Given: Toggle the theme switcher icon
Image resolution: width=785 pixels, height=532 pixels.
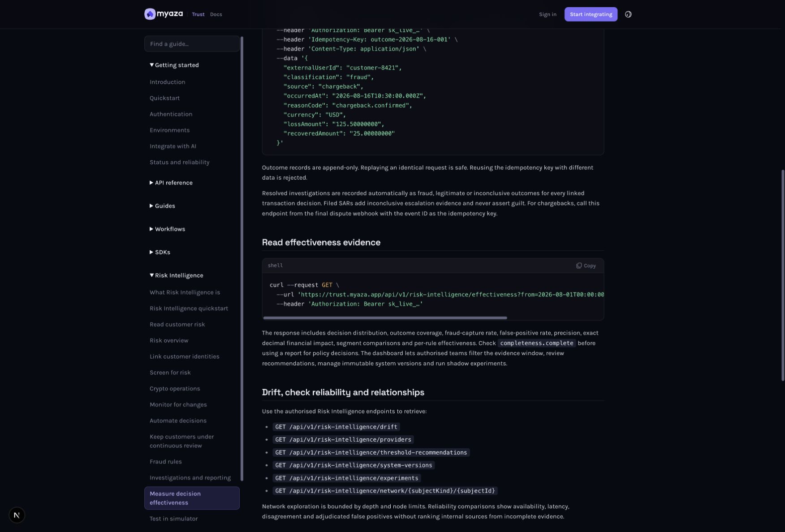Looking at the screenshot, I should (x=628, y=14).
